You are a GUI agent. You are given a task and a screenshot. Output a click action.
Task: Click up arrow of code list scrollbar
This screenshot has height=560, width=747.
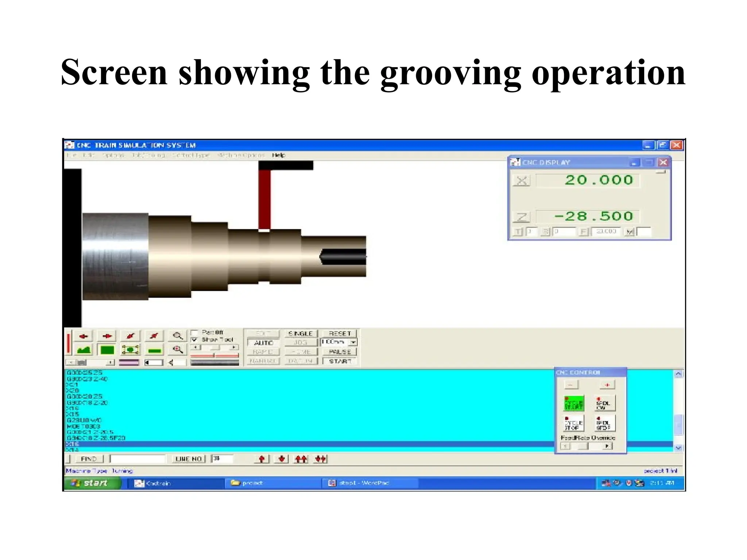[x=678, y=374]
